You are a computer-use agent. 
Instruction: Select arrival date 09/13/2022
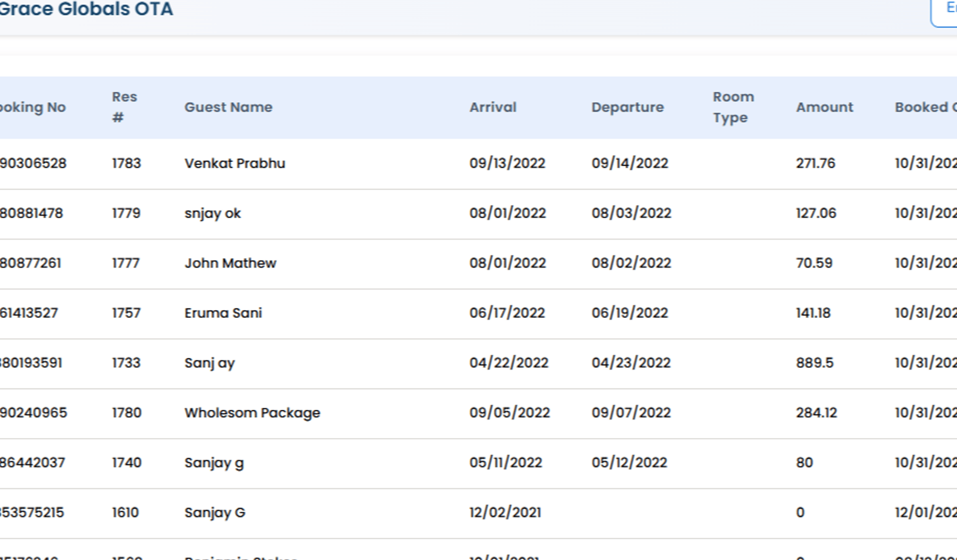pos(507,163)
